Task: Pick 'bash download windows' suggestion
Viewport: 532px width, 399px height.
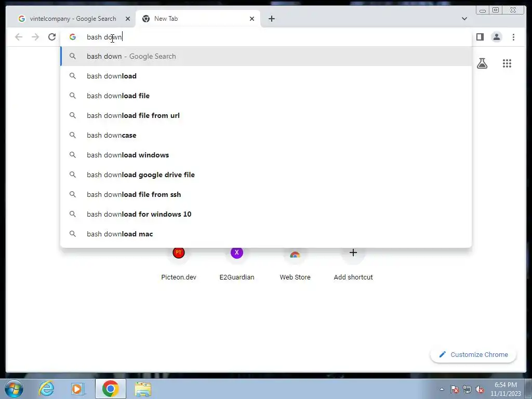Action: point(266,155)
